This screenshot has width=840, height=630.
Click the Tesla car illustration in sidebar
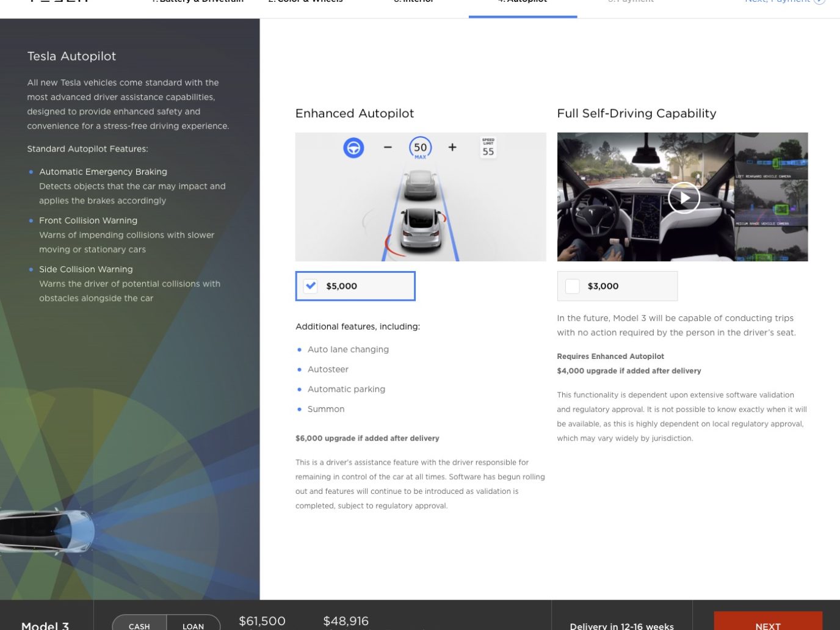click(47, 531)
